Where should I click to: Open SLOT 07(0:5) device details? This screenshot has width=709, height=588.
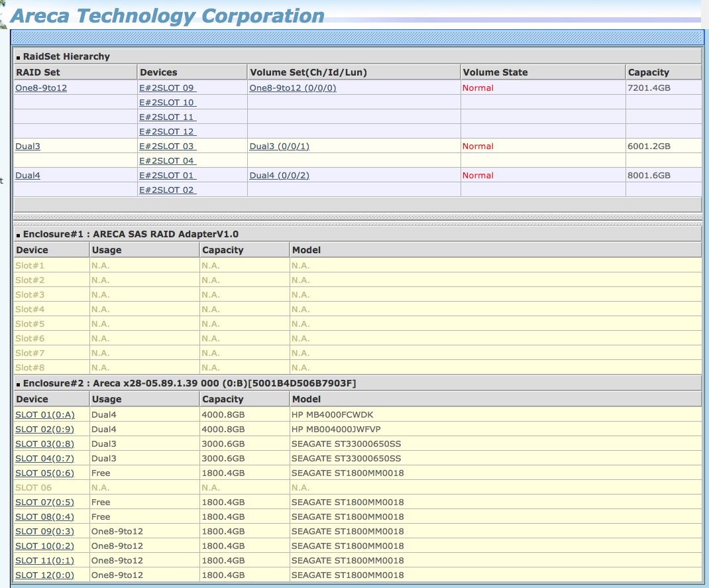coord(45,502)
